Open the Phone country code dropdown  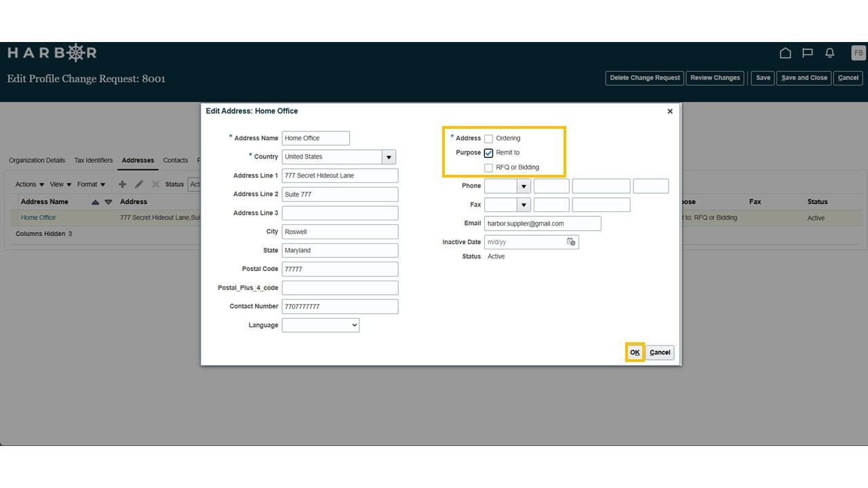tap(524, 186)
